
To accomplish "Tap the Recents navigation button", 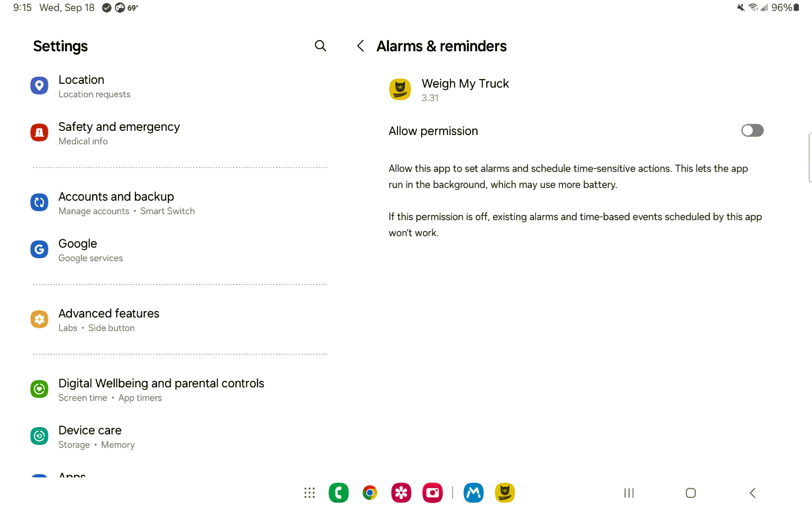I will pyautogui.click(x=629, y=492).
